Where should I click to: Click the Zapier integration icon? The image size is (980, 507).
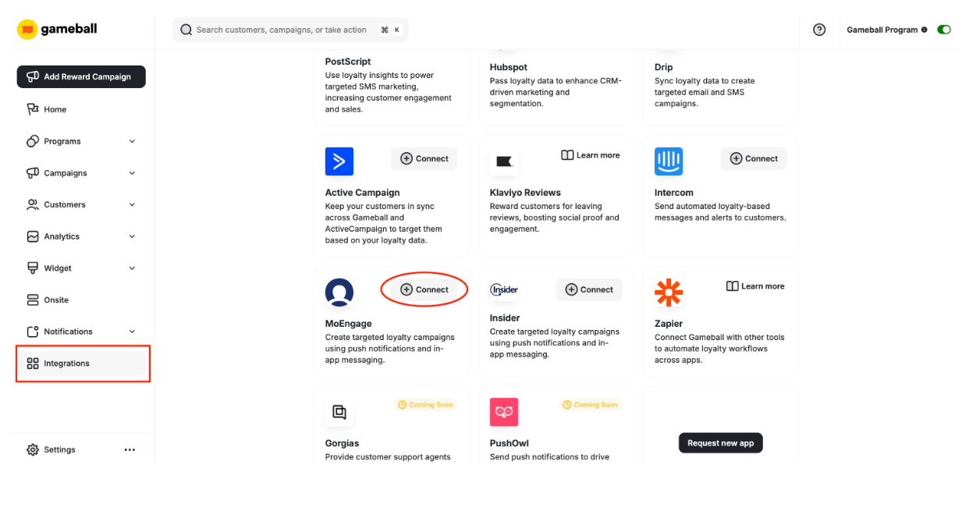669,292
